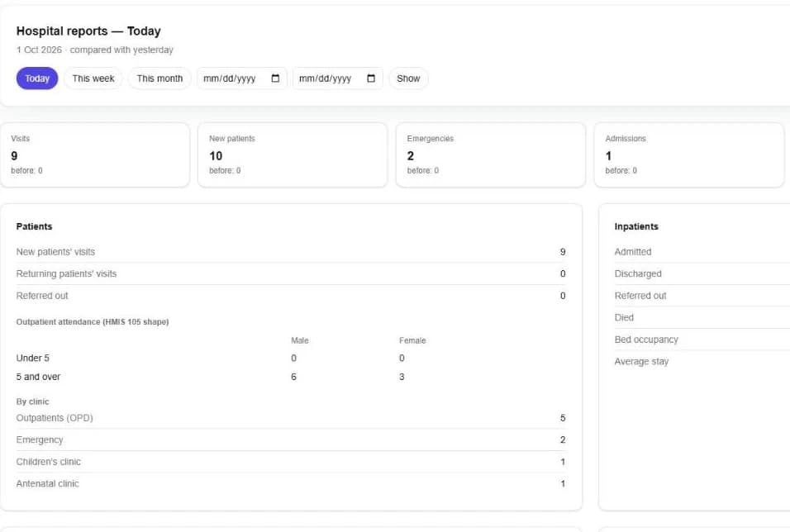Click the Patients panel heading
The image size is (790, 532).
pos(34,226)
